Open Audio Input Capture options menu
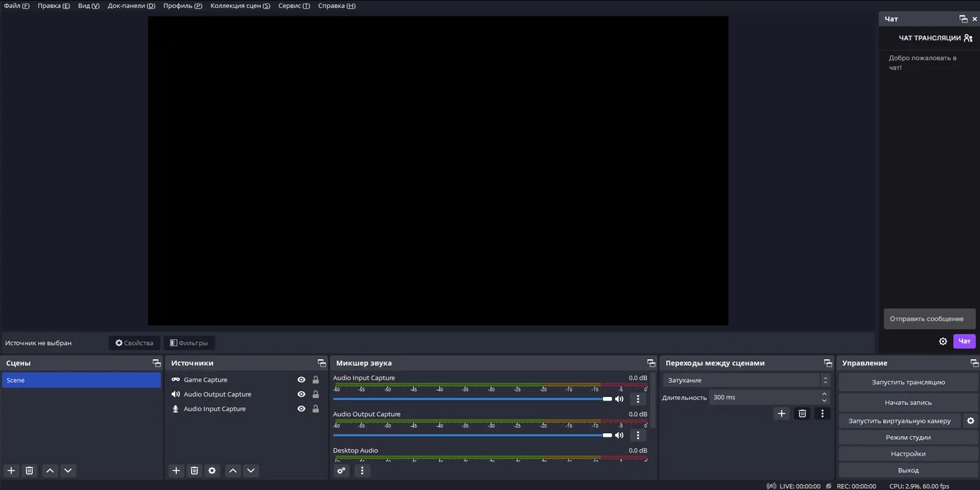Image resolution: width=980 pixels, height=490 pixels. click(x=638, y=399)
